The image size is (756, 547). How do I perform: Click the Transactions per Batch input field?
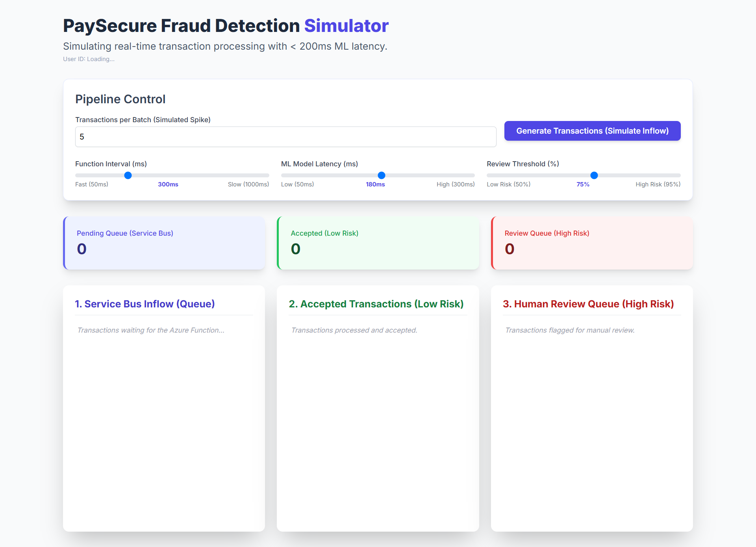[x=285, y=137]
